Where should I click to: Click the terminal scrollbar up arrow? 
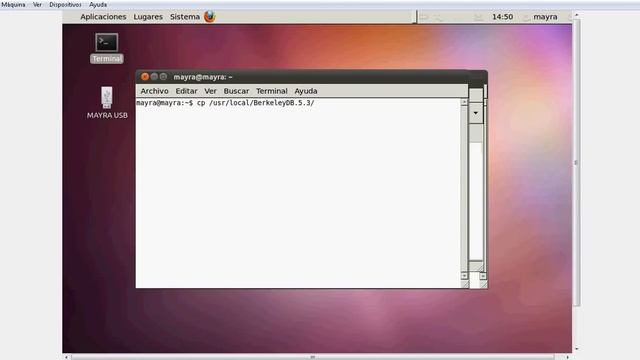[x=464, y=102]
